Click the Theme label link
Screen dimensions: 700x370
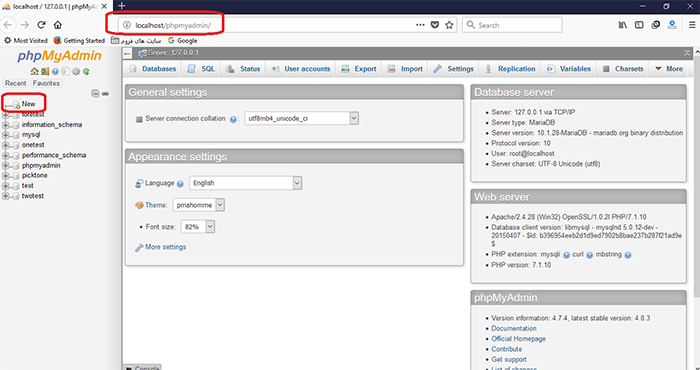(156, 205)
